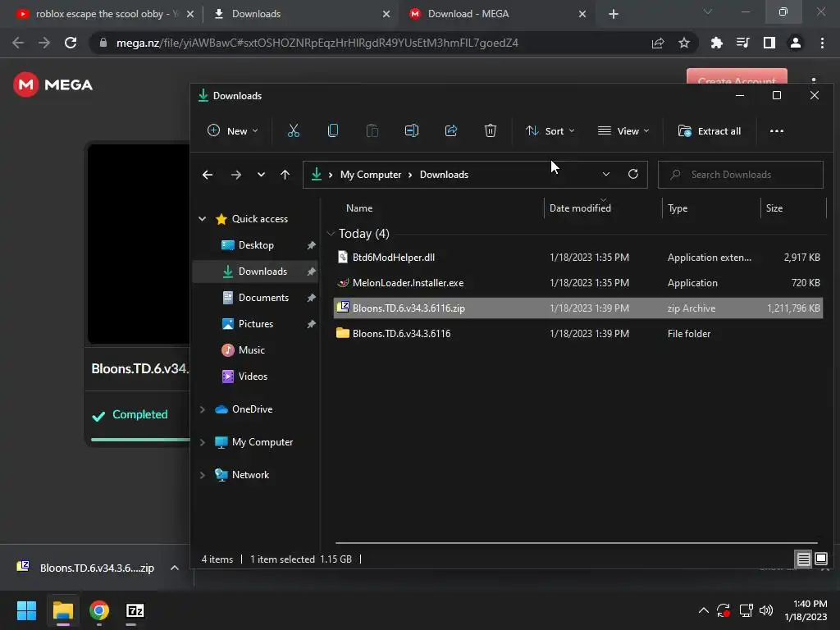Expand the OneDrive tree node
This screenshot has height=630, width=840.
point(202,409)
